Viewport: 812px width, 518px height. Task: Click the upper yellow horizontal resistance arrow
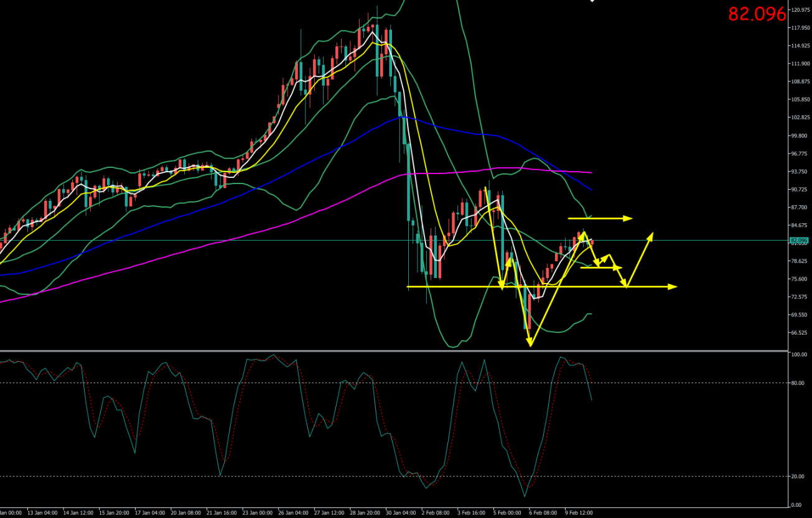point(627,218)
